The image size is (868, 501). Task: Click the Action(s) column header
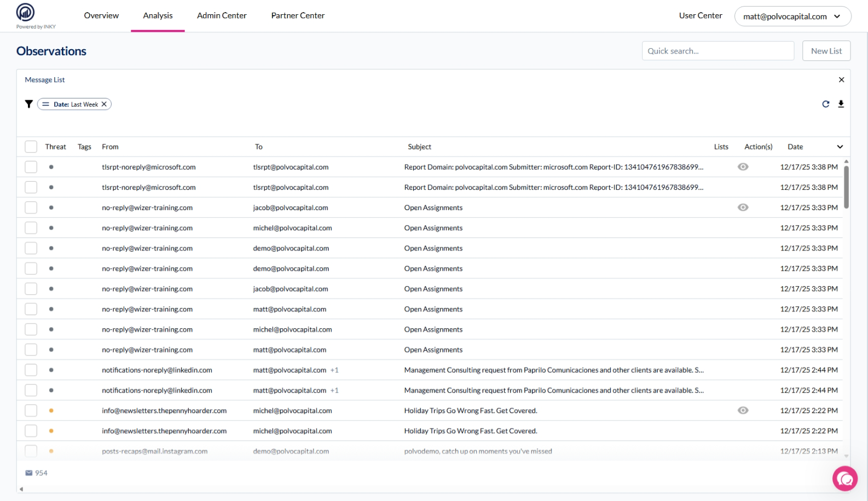click(759, 147)
